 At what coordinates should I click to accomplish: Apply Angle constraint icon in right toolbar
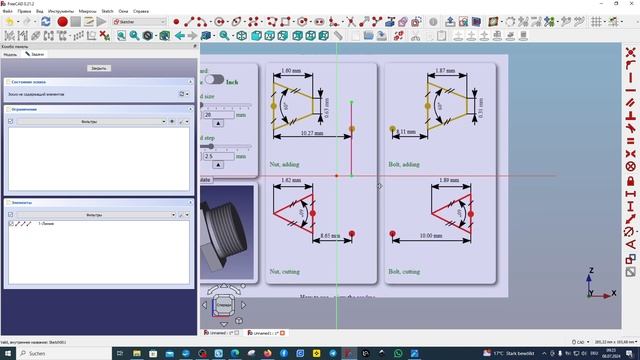click(x=631, y=244)
